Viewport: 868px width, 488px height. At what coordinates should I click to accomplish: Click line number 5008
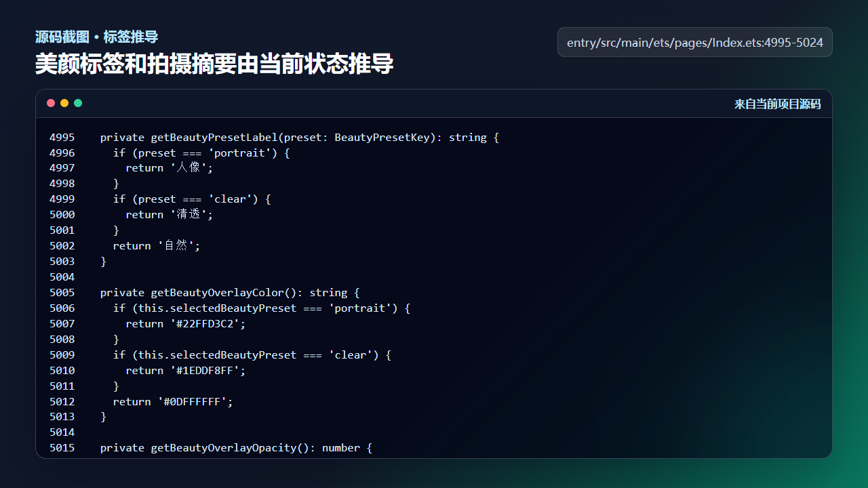coord(62,340)
